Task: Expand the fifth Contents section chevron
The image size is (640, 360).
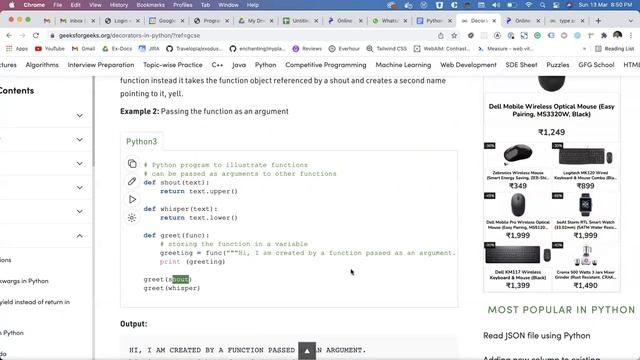Action: coord(80,211)
